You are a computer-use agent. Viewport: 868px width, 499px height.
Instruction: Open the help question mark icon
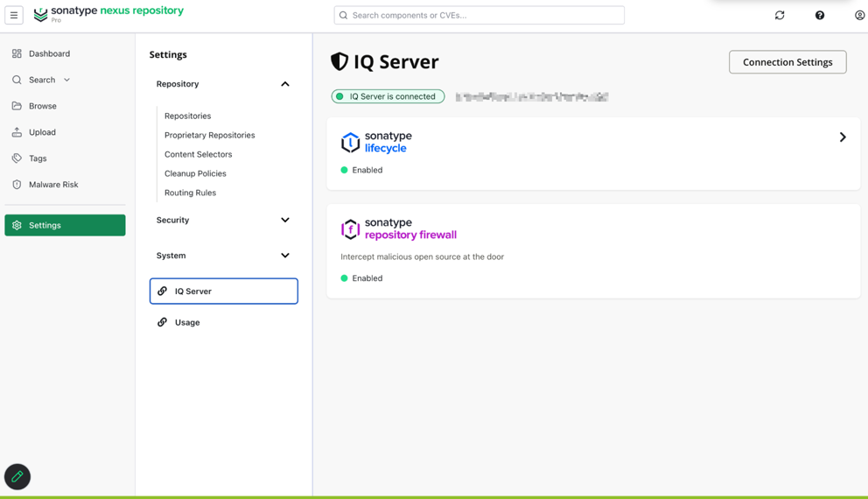point(819,15)
